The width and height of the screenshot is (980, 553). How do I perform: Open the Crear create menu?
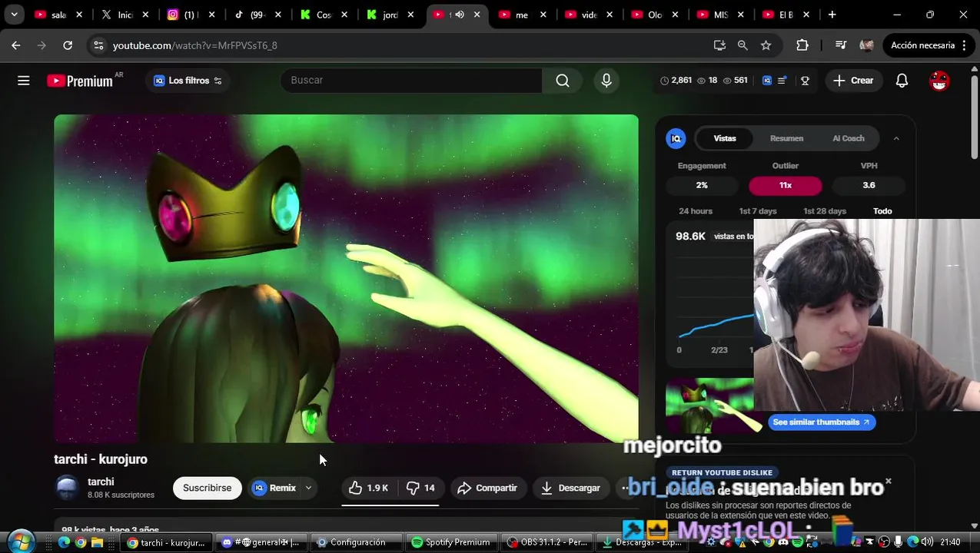pos(853,80)
